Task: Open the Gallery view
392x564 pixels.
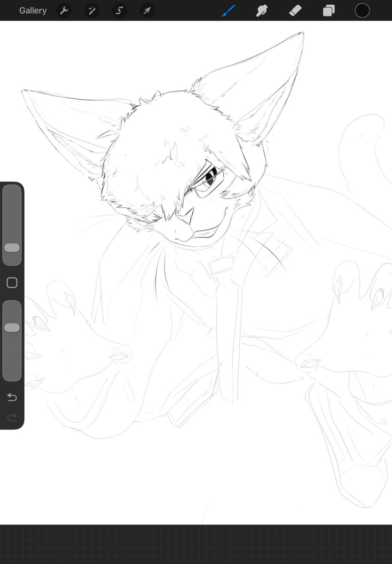Action: point(33,10)
